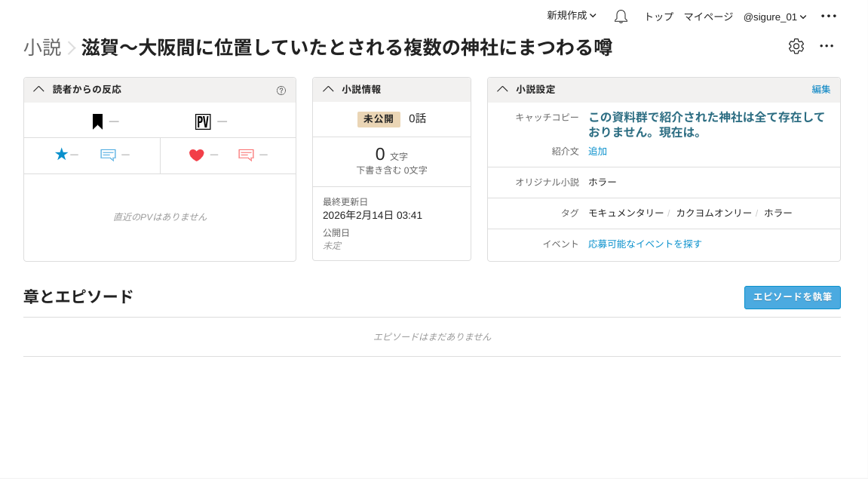
Task: Open マイページ
Action: [x=708, y=17]
